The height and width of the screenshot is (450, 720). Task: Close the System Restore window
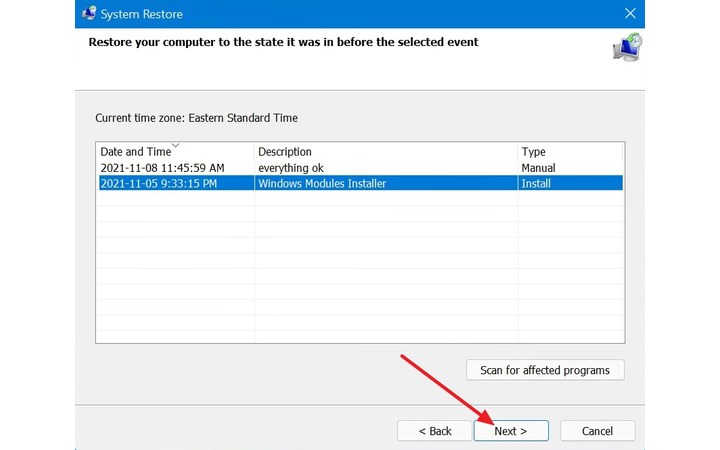click(x=630, y=13)
